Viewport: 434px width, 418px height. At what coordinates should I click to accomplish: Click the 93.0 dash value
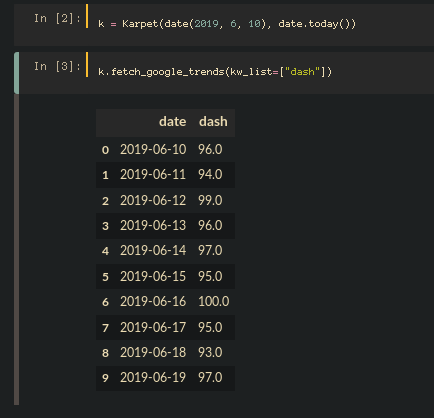coord(210,353)
